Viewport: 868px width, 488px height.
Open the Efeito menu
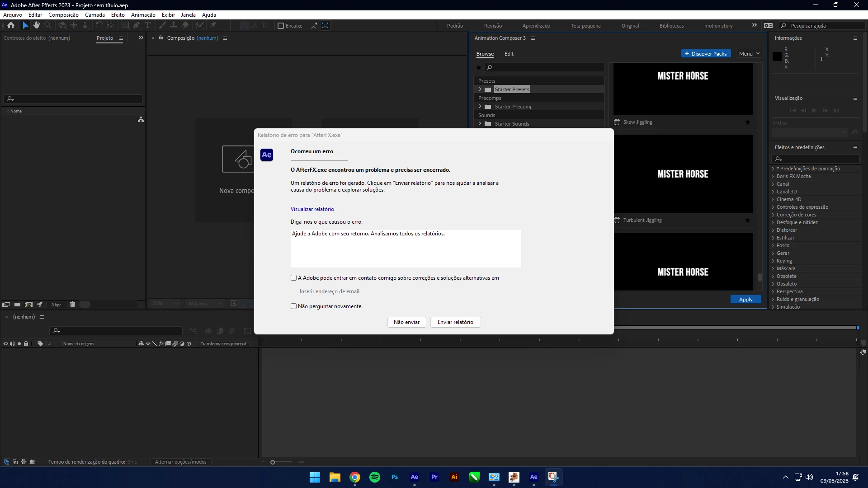tap(118, 15)
